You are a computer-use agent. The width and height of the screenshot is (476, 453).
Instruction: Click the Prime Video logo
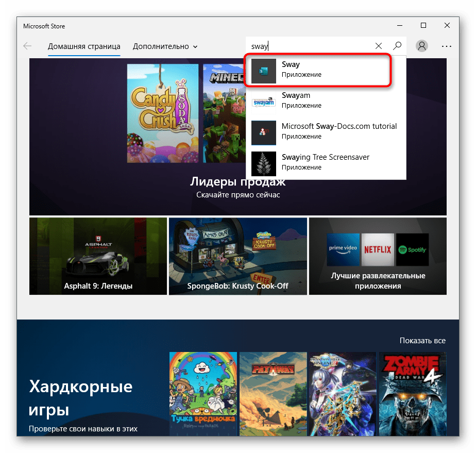click(x=343, y=249)
